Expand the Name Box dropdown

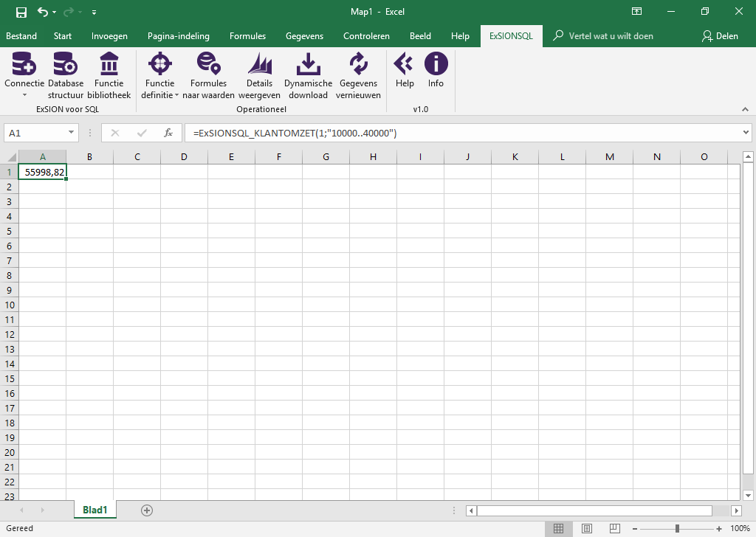[x=71, y=133]
